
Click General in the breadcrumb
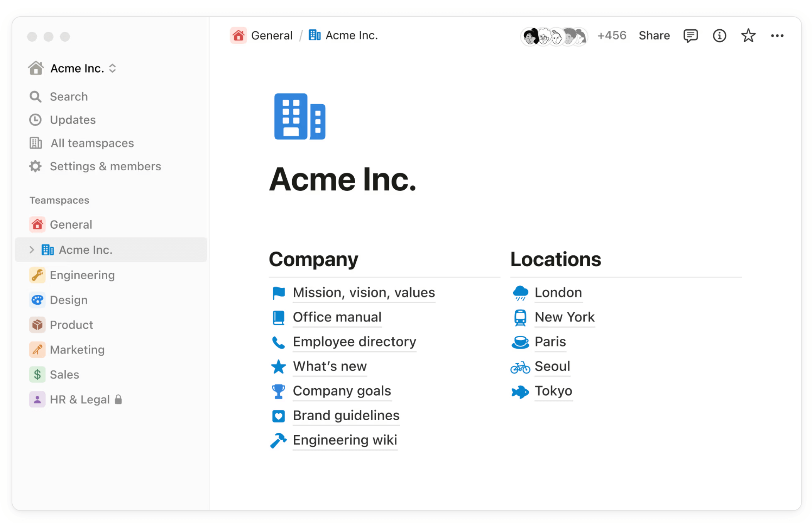[x=271, y=36]
